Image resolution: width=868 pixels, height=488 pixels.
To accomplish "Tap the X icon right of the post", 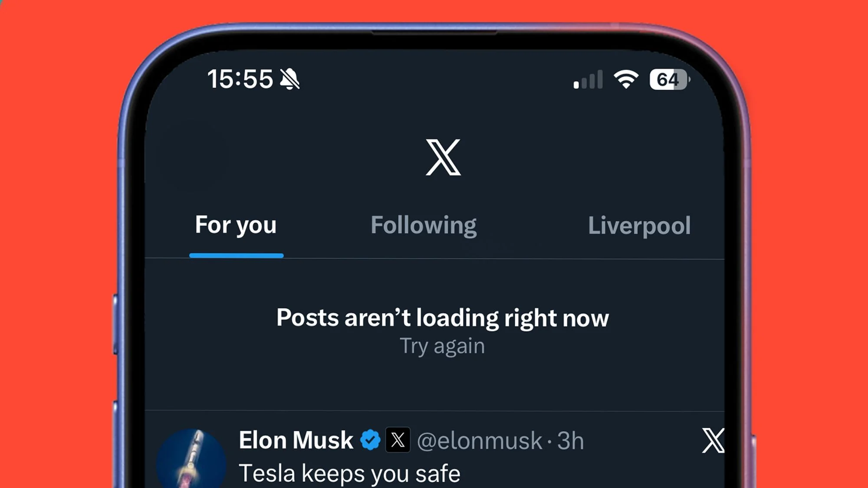I will click(713, 441).
